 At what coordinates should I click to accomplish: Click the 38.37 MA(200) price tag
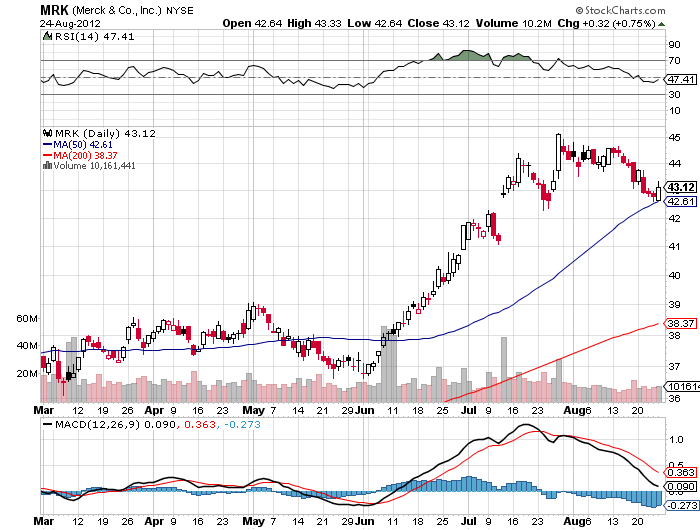(x=681, y=323)
